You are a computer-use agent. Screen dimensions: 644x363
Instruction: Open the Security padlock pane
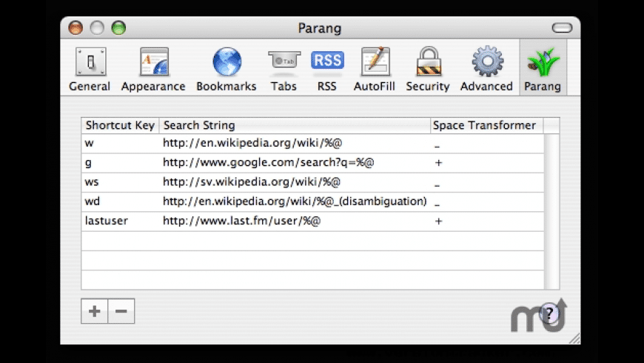[x=427, y=68]
